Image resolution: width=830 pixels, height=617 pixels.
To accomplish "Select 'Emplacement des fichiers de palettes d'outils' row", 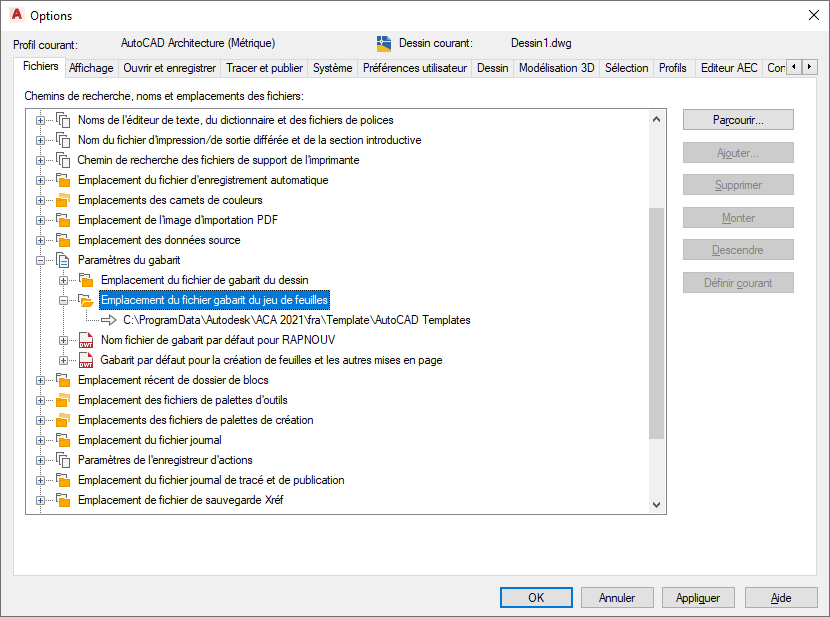I will tap(183, 401).
